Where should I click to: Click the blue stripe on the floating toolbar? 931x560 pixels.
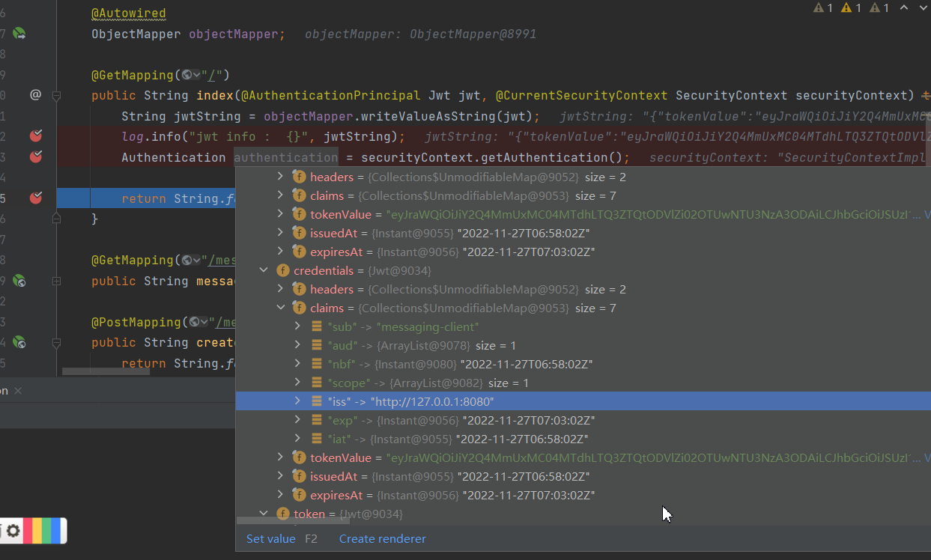point(57,531)
